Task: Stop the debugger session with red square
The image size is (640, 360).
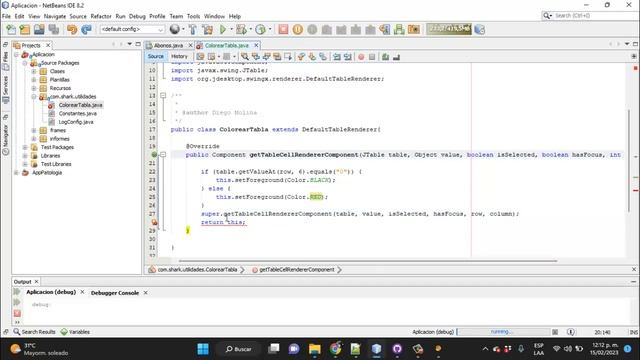Action: 283,29
